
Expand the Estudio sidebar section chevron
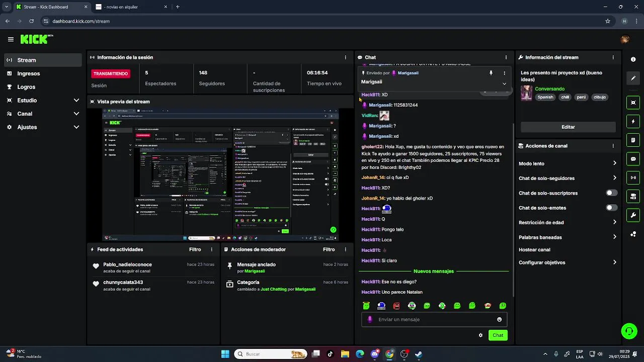pos(76,101)
